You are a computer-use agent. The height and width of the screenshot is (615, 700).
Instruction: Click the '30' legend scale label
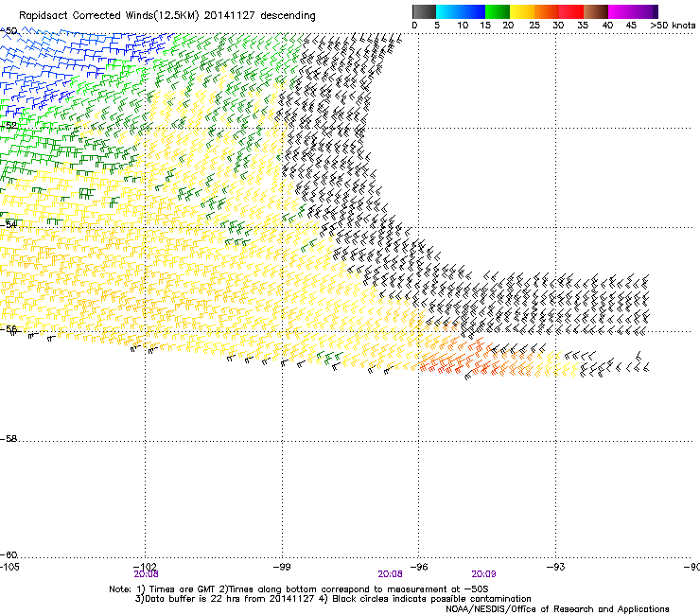coord(558,26)
